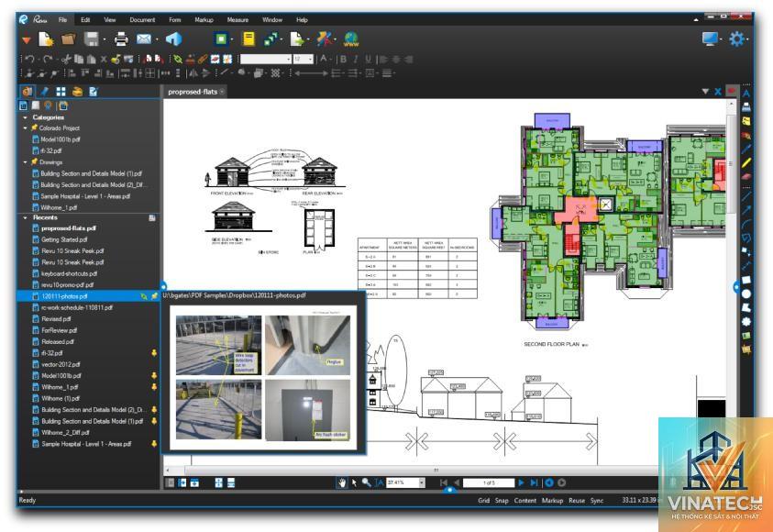The width and height of the screenshot is (773, 532).
Task: Click the vertical scrollbar of the document
Action: tap(731, 163)
